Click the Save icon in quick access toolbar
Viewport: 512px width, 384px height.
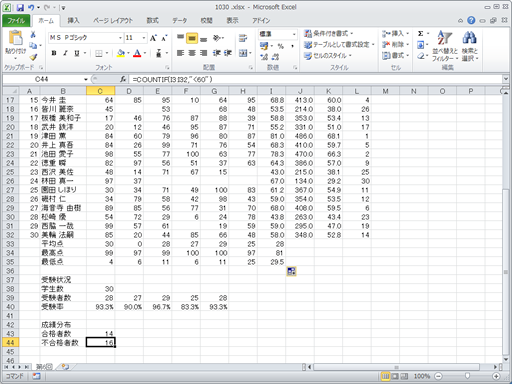point(20,7)
